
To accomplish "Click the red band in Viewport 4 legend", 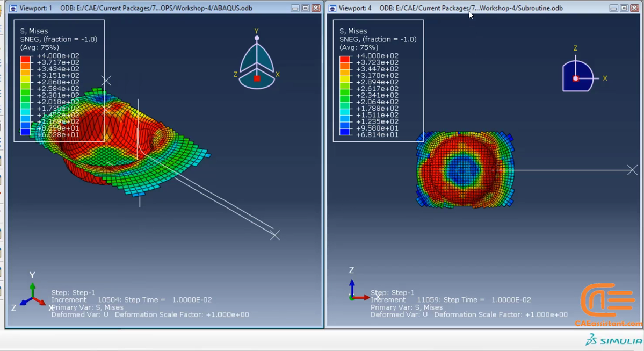I will coord(345,59).
